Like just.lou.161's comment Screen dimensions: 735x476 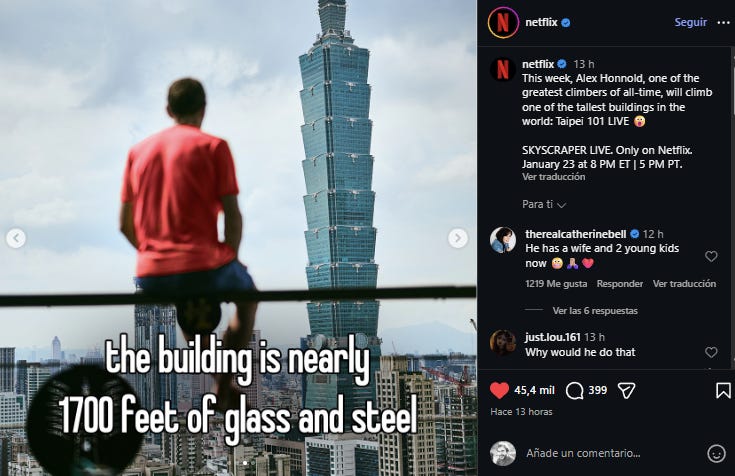711,352
